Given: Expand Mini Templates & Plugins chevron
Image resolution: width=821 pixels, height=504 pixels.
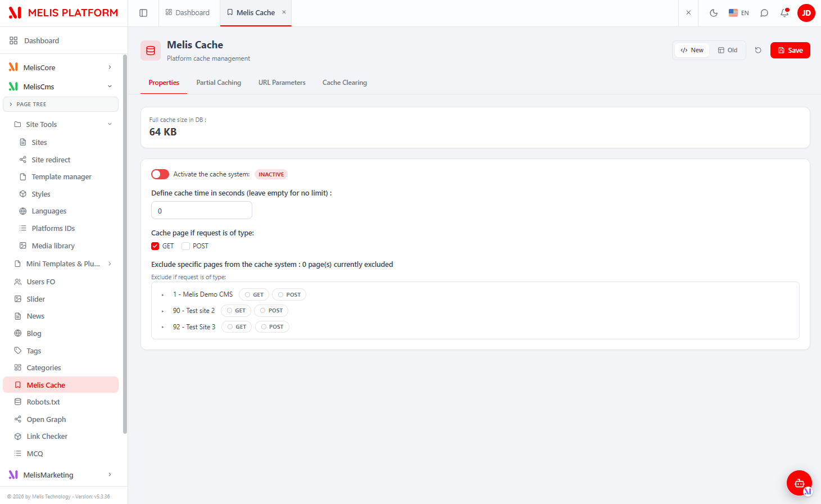Looking at the screenshot, I should pyautogui.click(x=110, y=264).
